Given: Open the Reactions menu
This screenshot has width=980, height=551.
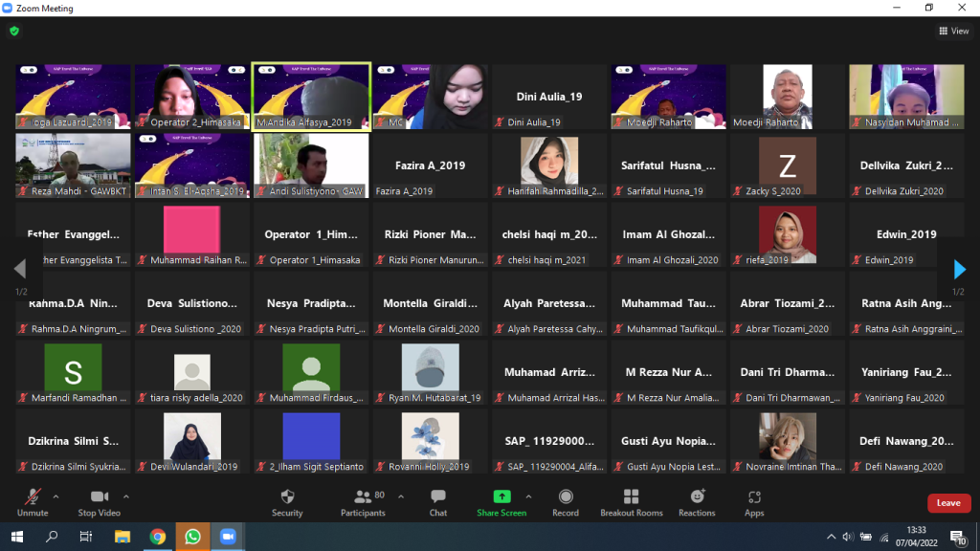Looking at the screenshot, I should pyautogui.click(x=697, y=502).
